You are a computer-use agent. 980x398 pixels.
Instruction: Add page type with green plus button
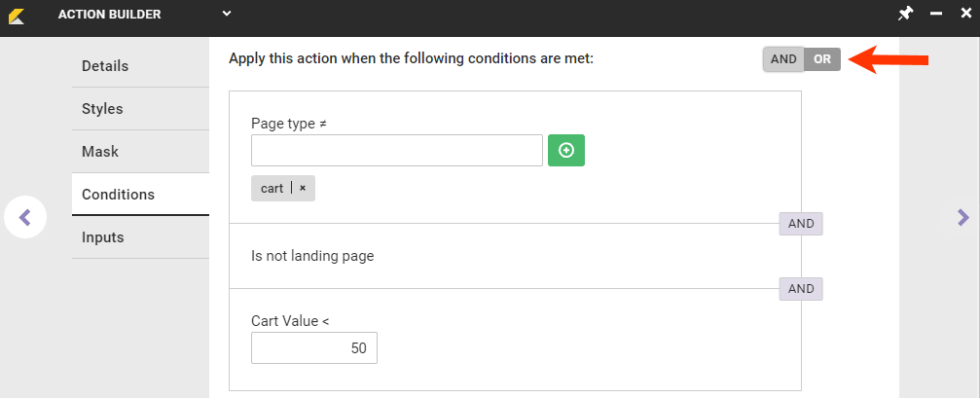coord(566,151)
